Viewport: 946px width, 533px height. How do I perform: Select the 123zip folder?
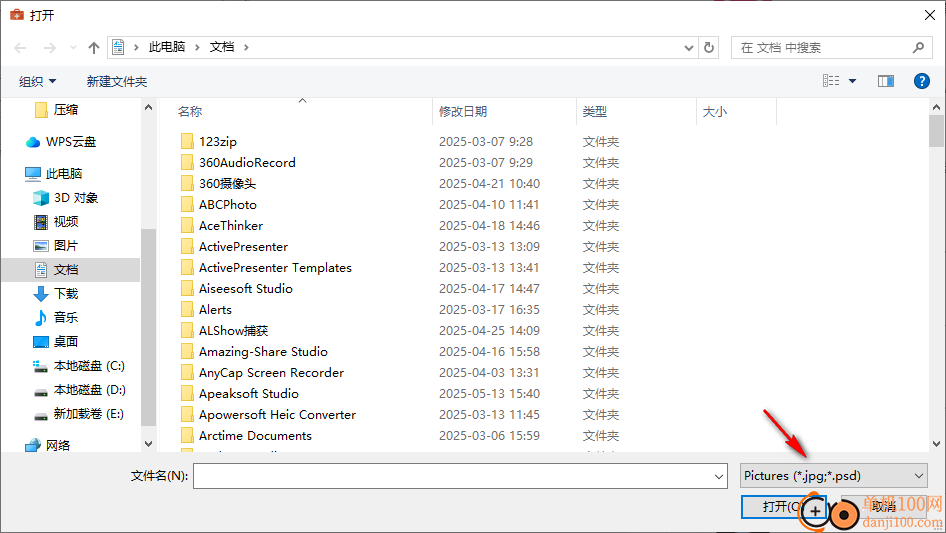pyautogui.click(x=218, y=142)
